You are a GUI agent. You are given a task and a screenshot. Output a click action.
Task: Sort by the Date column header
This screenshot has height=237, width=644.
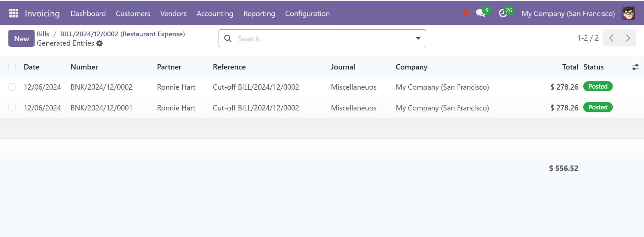(32, 67)
